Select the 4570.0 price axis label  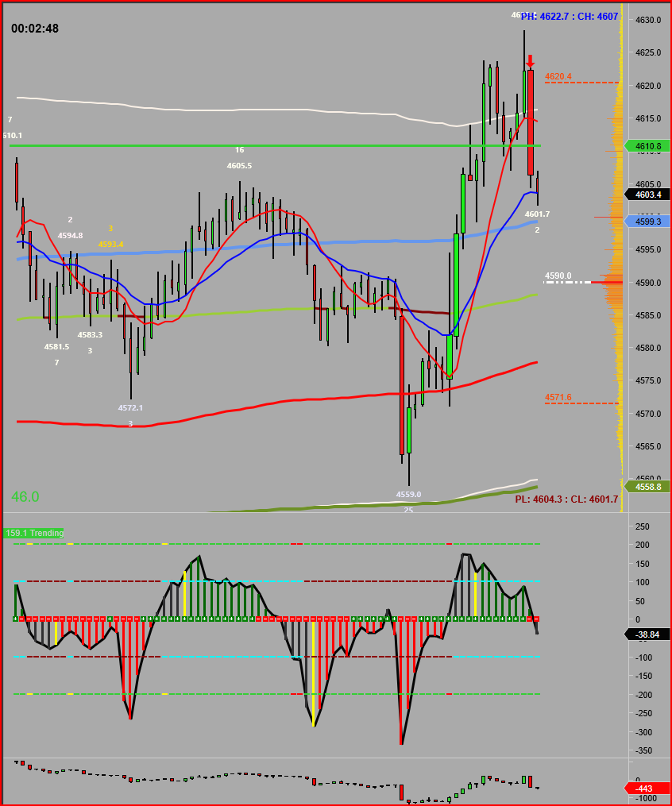pos(648,414)
